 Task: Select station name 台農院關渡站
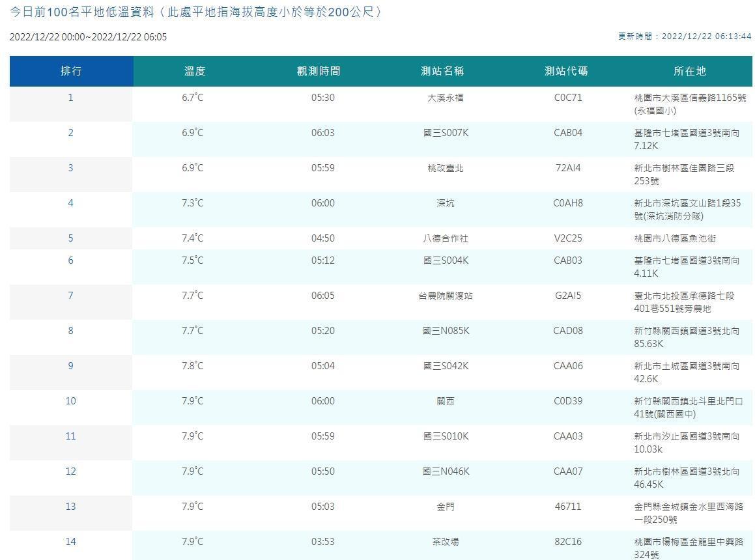coord(446,296)
